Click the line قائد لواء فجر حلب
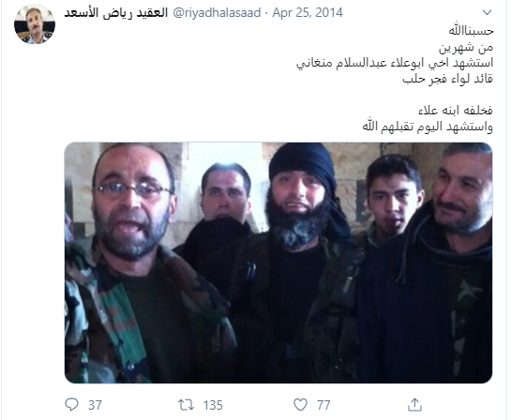 (x=448, y=79)
